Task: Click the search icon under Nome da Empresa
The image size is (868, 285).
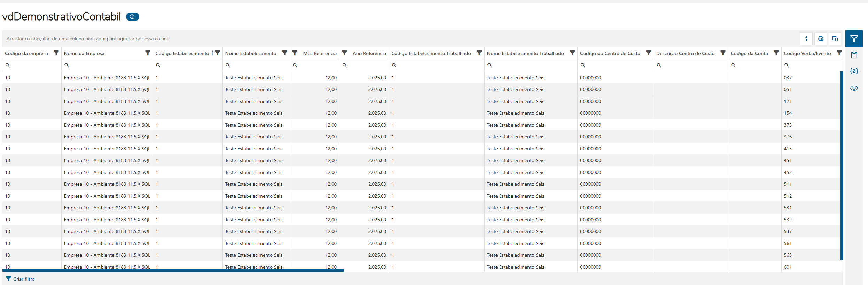Action: [67, 65]
